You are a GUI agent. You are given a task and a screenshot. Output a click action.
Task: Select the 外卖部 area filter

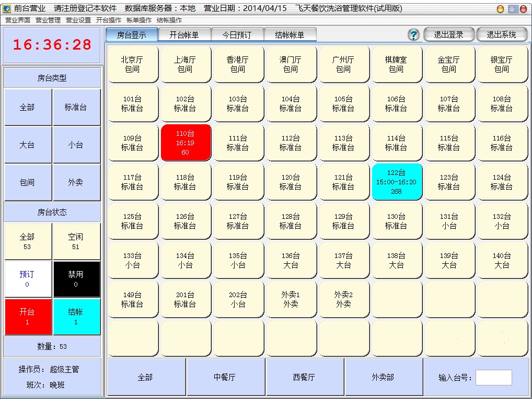point(383,377)
